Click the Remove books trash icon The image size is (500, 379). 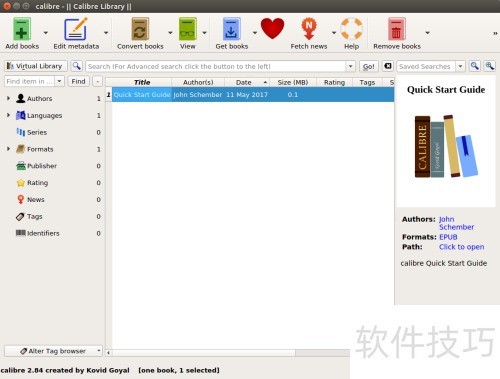click(x=397, y=29)
